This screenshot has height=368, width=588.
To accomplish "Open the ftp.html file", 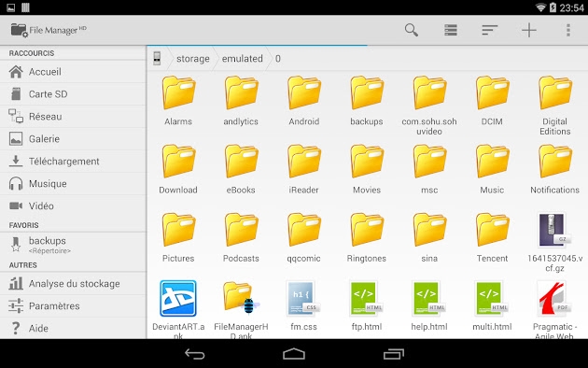I will 367,306.
